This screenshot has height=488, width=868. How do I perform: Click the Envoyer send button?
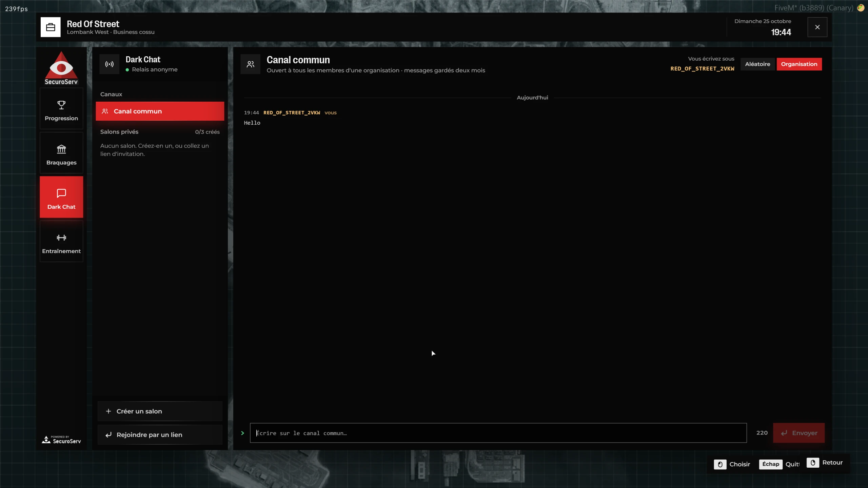click(799, 433)
